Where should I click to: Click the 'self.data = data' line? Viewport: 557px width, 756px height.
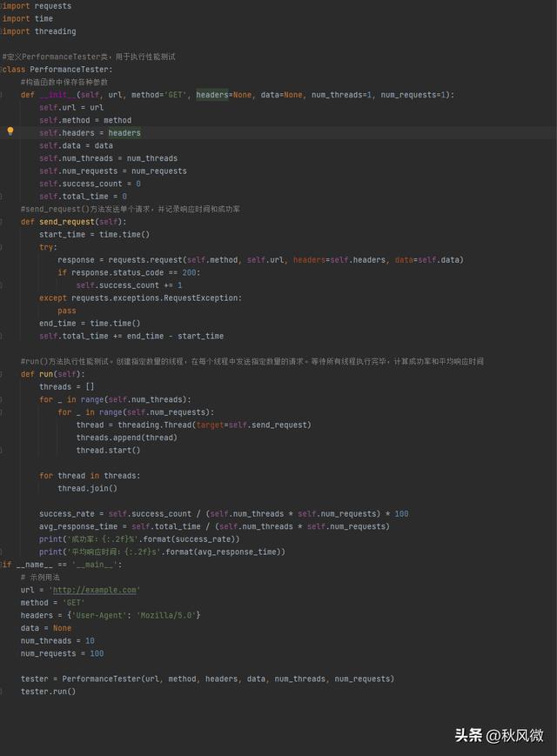77,145
